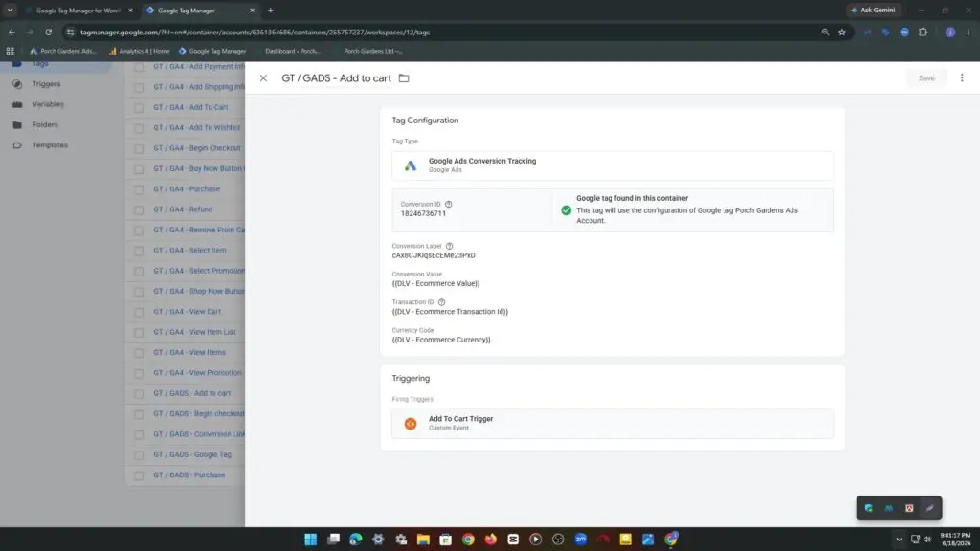Screen dimensions: 980x551
Task: Click the browser back arrow
Action: (11, 32)
